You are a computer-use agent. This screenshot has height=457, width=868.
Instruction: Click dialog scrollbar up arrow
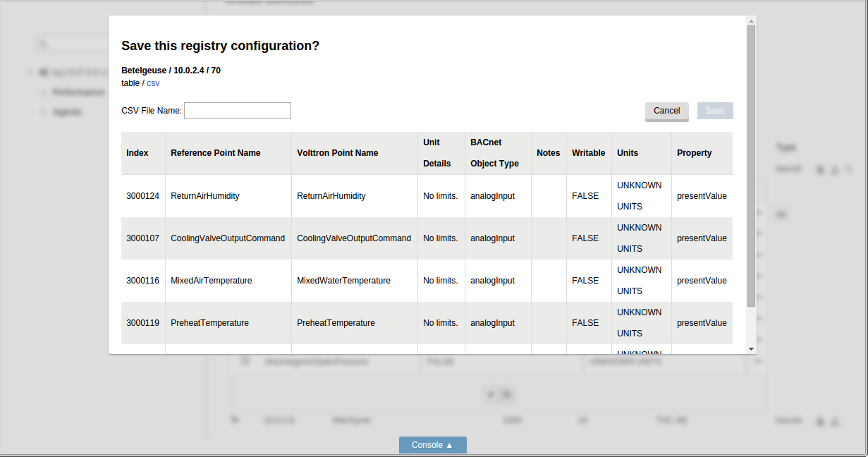point(751,20)
